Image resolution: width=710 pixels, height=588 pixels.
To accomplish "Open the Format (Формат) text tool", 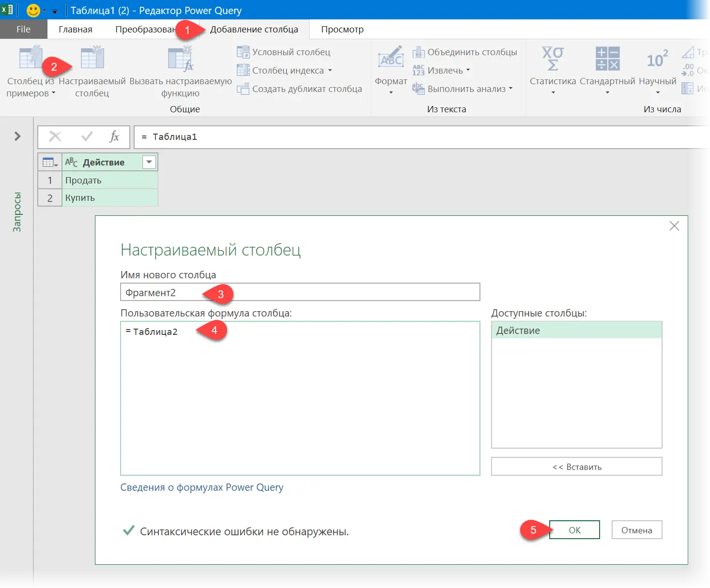I will (391, 70).
